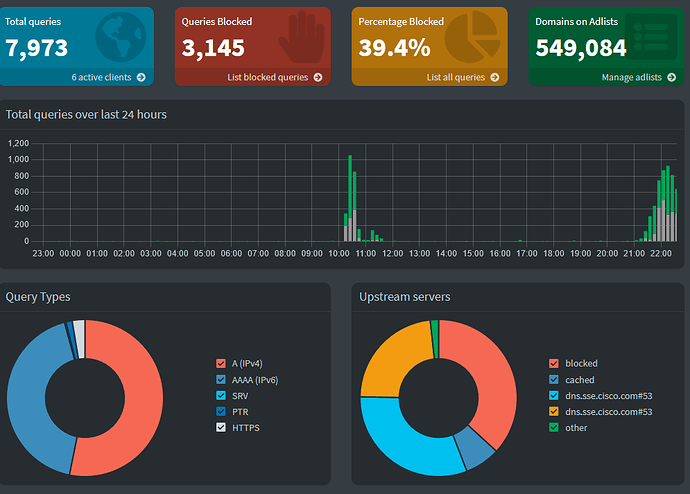
Task: Click the red A (IPv4) donut segment
Action: coord(135,400)
